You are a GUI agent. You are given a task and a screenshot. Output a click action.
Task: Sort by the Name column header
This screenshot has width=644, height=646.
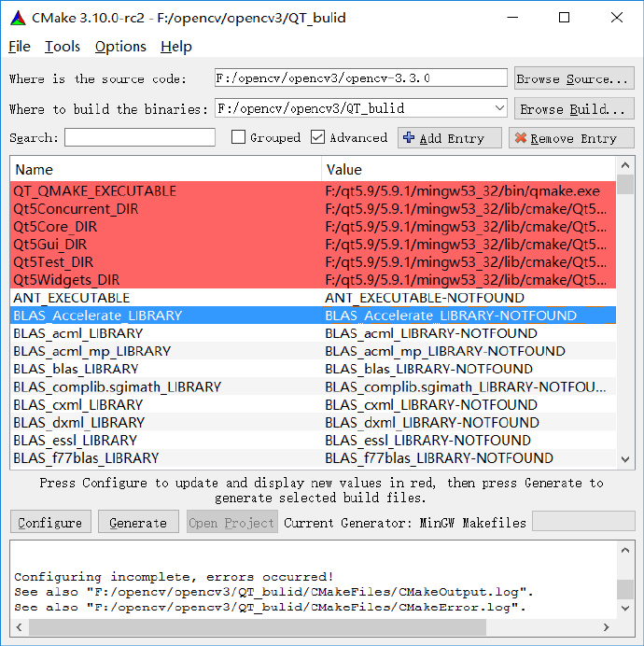(165, 169)
